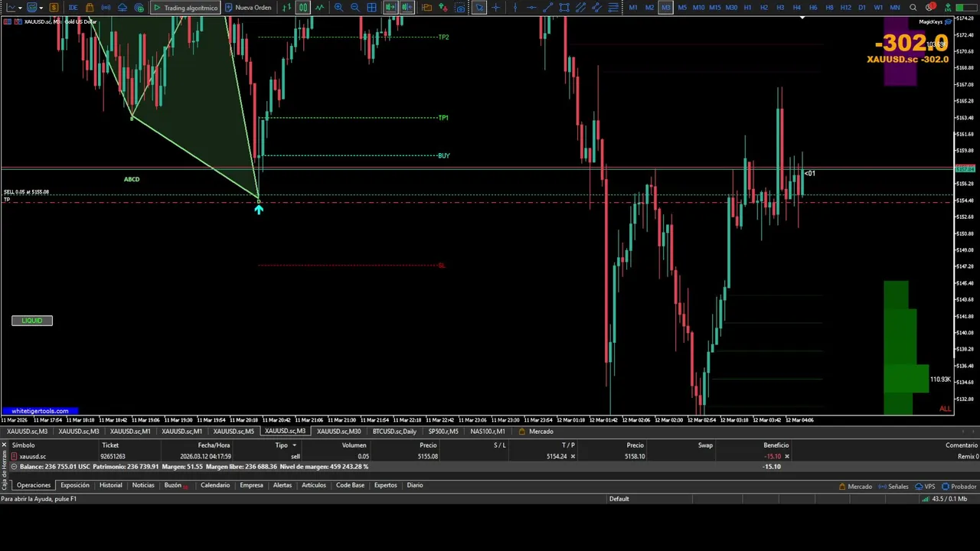Toggle chart auto-scroll icon
The image size is (980, 551).
390,8
